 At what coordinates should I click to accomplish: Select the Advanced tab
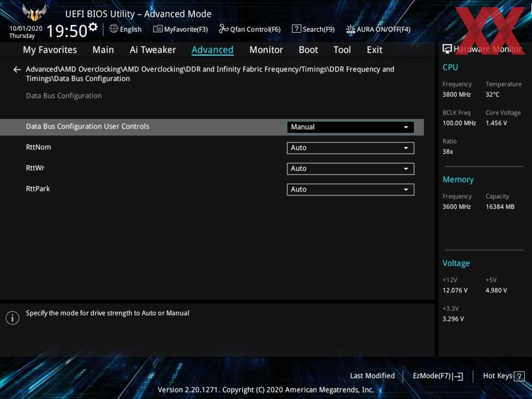212,50
